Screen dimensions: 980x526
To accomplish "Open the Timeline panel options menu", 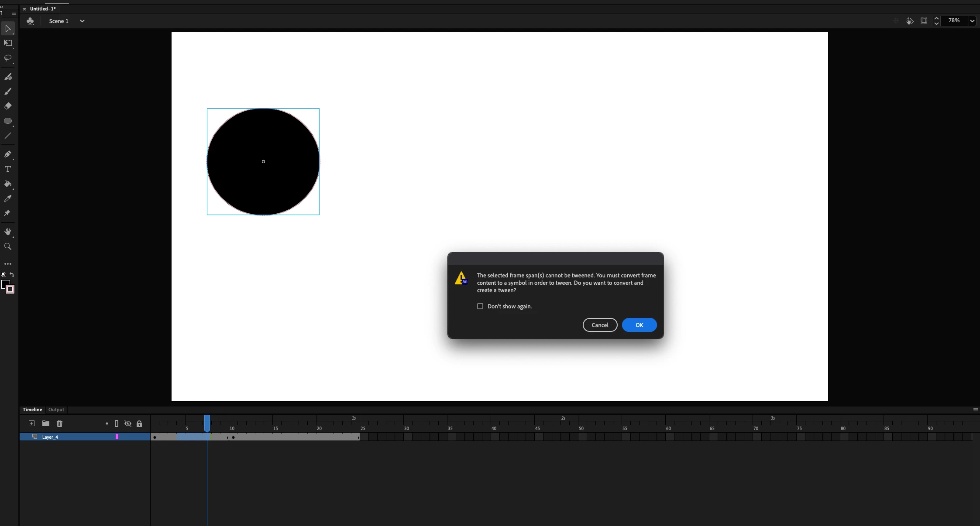I will coord(975,410).
